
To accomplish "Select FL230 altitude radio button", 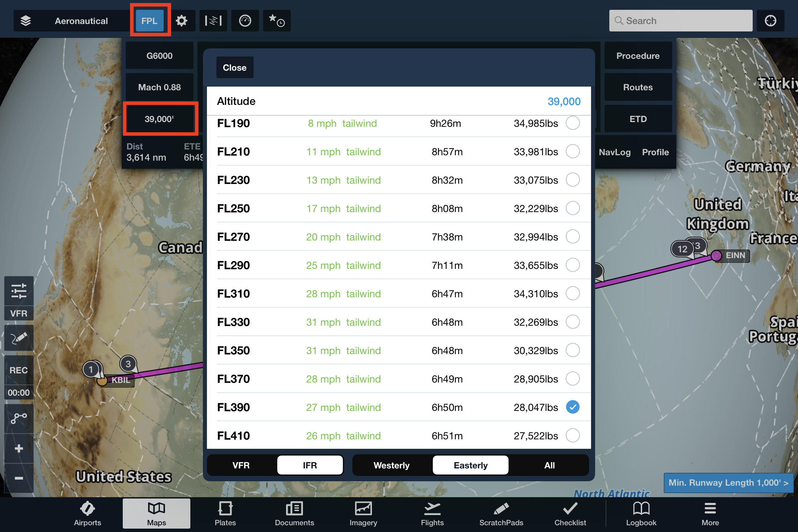I will (x=572, y=180).
